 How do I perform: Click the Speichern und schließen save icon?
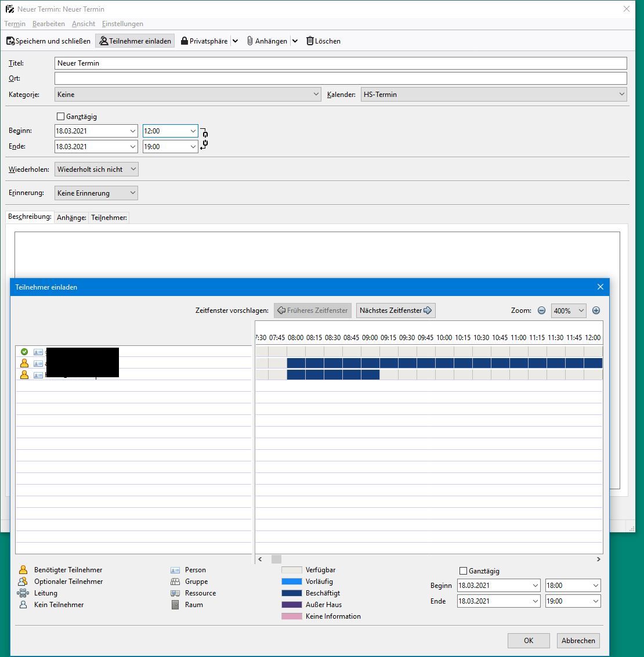pos(10,41)
